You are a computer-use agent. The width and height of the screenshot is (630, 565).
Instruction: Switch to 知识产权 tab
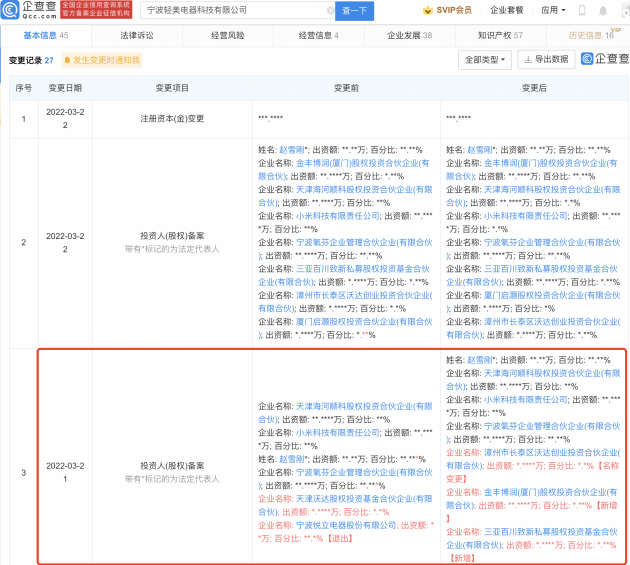pyautogui.click(x=500, y=35)
